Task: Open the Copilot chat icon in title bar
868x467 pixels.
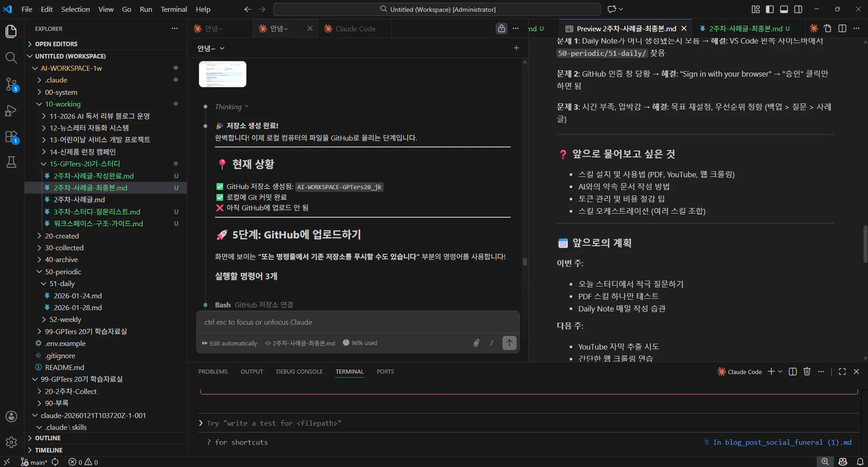Action: [612, 9]
